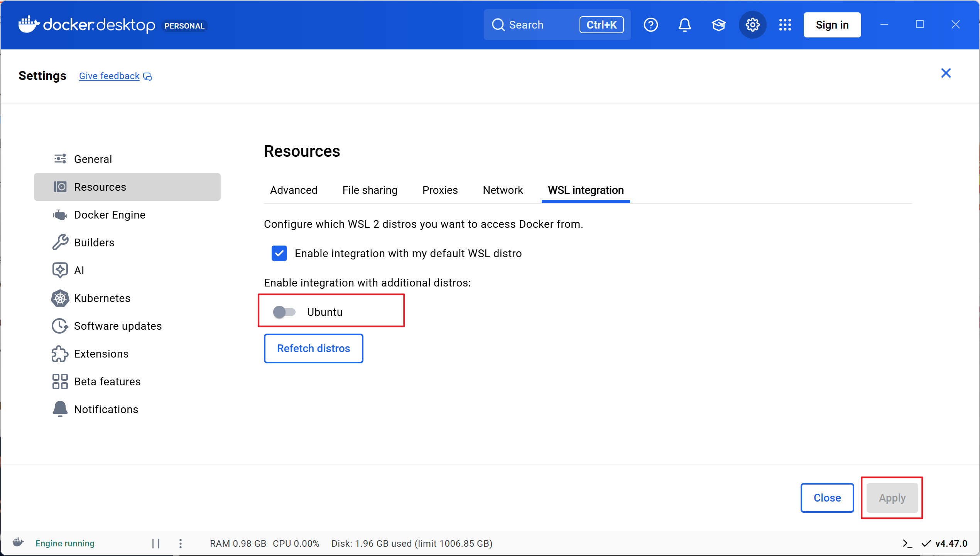Viewport: 980px width, 556px height.
Task: Open Docker Engine settings section
Action: click(x=110, y=215)
